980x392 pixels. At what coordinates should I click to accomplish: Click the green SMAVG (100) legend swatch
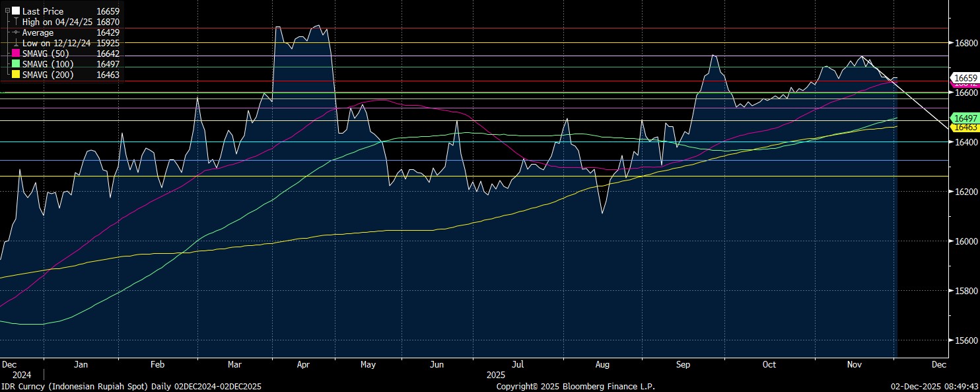pyautogui.click(x=16, y=64)
